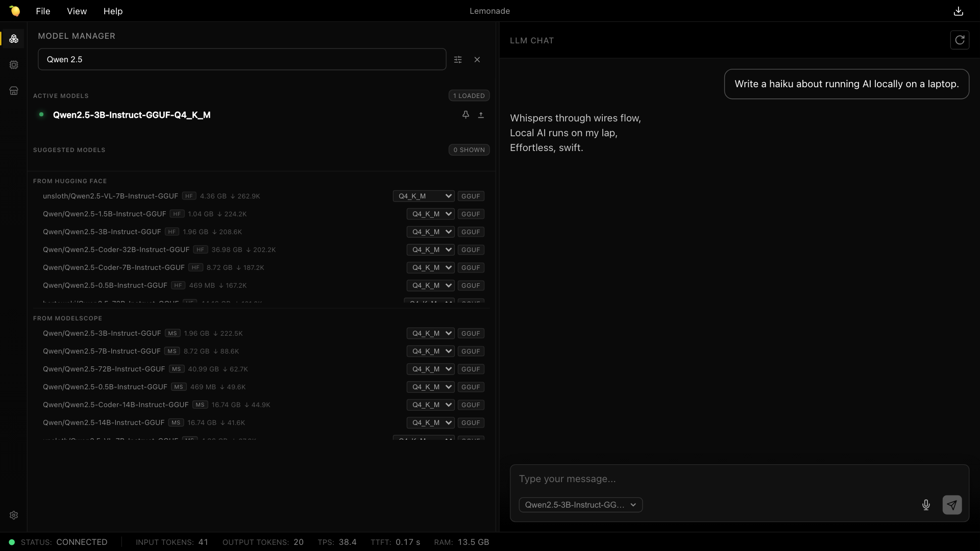Open the downloads icon in title bar
The height and width of the screenshot is (551, 980).
959,11
